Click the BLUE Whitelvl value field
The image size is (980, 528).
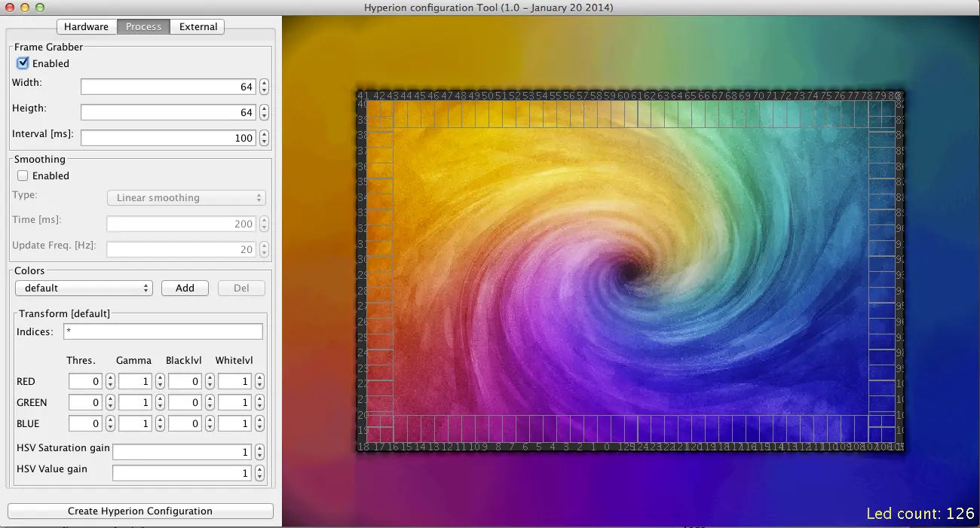(x=234, y=423)
